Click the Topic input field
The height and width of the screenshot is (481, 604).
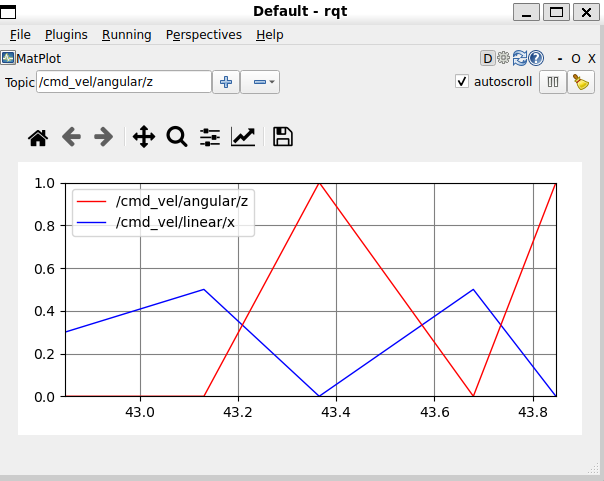pyautogui.click(x=124, y=82)
